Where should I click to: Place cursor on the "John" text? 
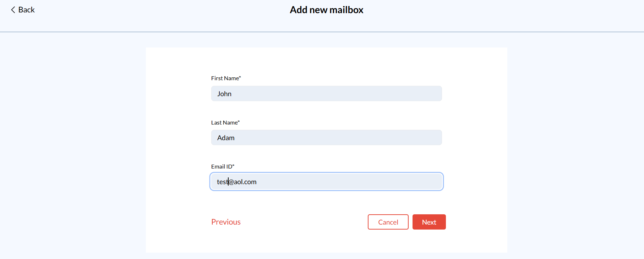point(224,94)
